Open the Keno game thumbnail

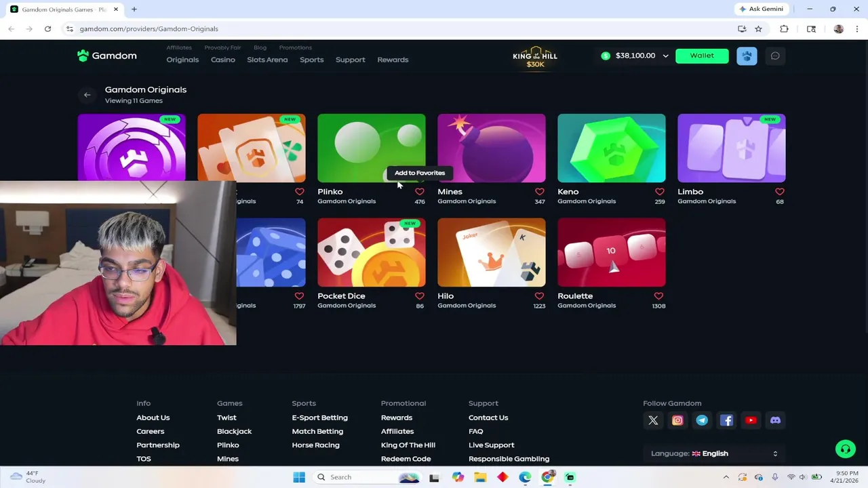612,148
